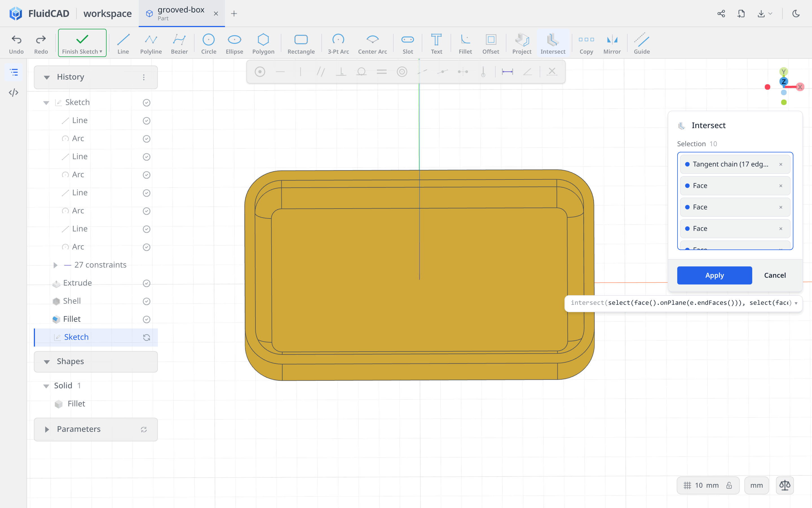Expand the Parameters panel
The height and width of the screenshot is (508, 812).
[47, 429]
